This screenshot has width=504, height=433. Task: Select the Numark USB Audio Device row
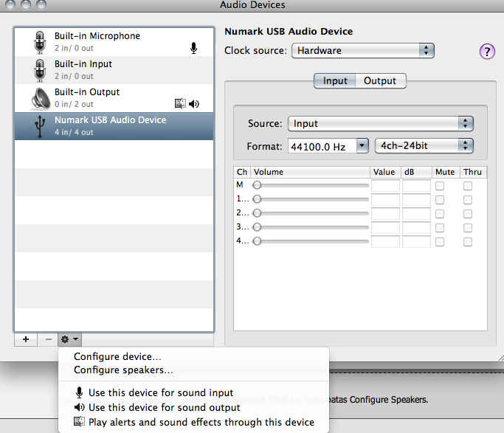tap(114, 126)
